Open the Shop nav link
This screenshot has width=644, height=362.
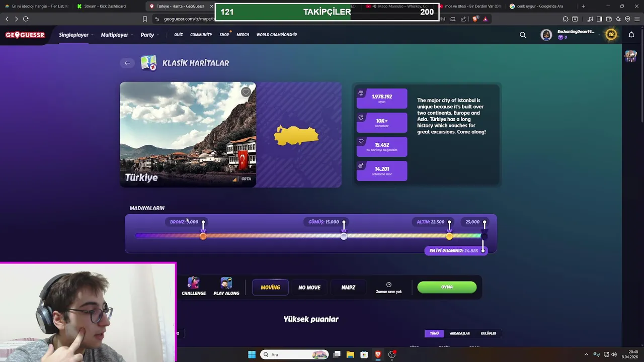point(224,35)
